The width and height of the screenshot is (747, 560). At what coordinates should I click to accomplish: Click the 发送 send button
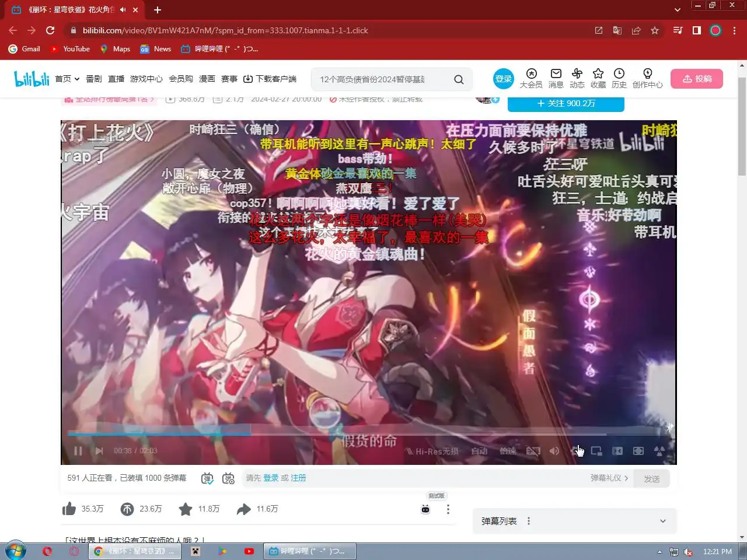652,478
